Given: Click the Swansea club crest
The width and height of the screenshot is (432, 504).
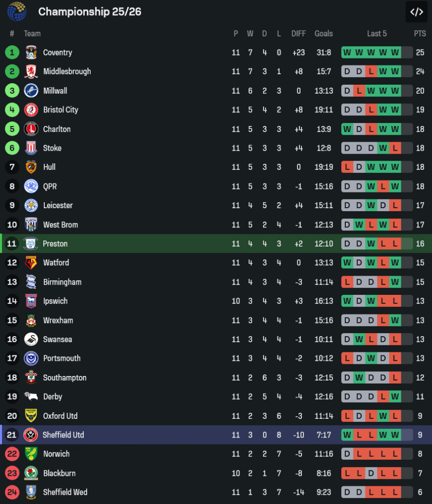Looking at the screenshot, I should [x=31, y=339].
